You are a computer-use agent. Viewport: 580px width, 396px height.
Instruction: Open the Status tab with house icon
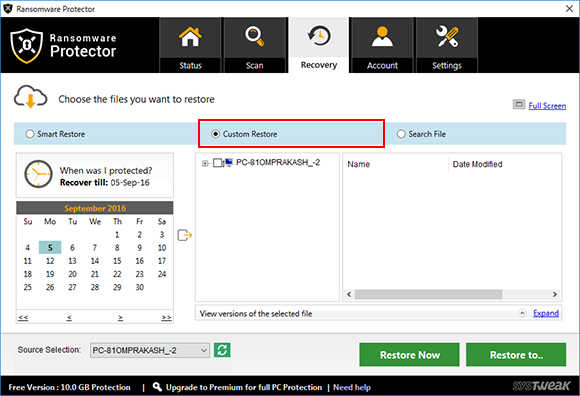190,45
